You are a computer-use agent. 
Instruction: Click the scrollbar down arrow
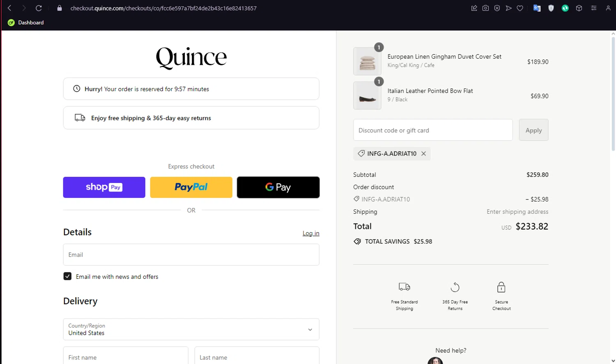coord(613,361)
